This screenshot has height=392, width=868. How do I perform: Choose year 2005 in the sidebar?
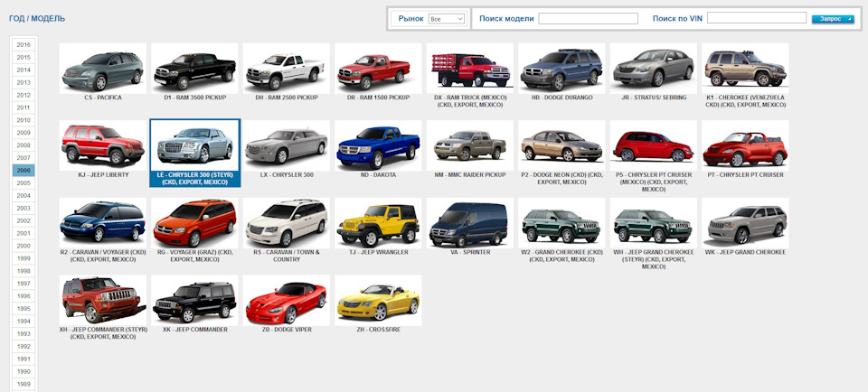click(x=24, y=183)
